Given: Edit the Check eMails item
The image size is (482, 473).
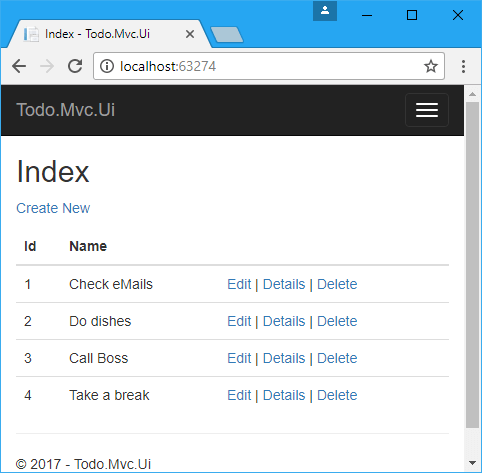Looking at the screenshot, I should [239, 284].
